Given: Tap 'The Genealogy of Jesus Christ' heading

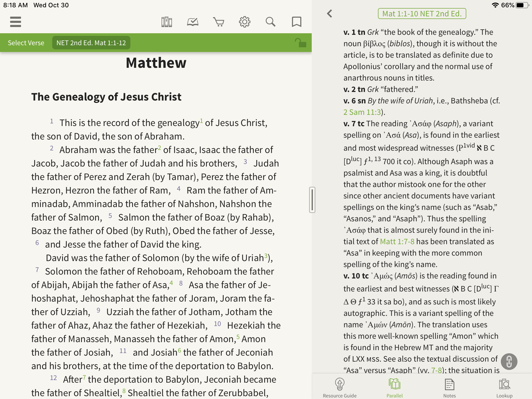Looking at the screenshot, I should [x=106, y=97].
